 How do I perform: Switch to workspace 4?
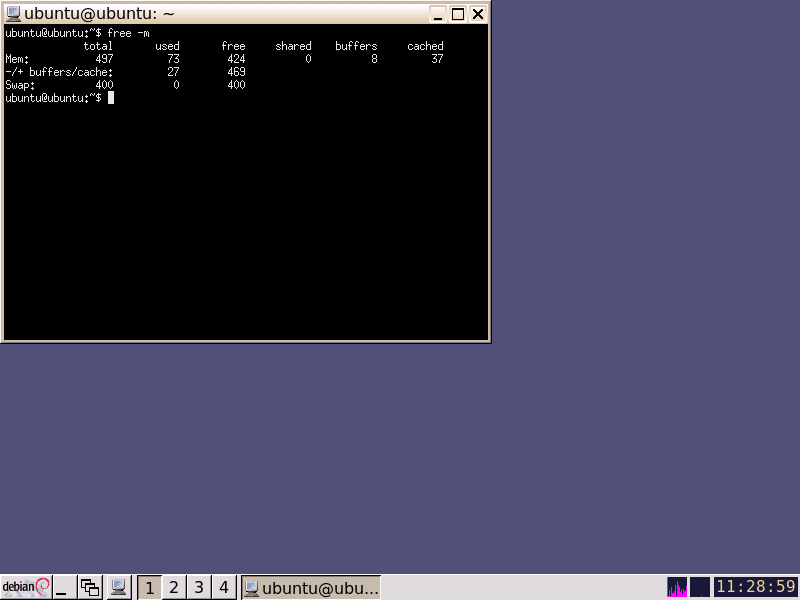pos(223,587)
